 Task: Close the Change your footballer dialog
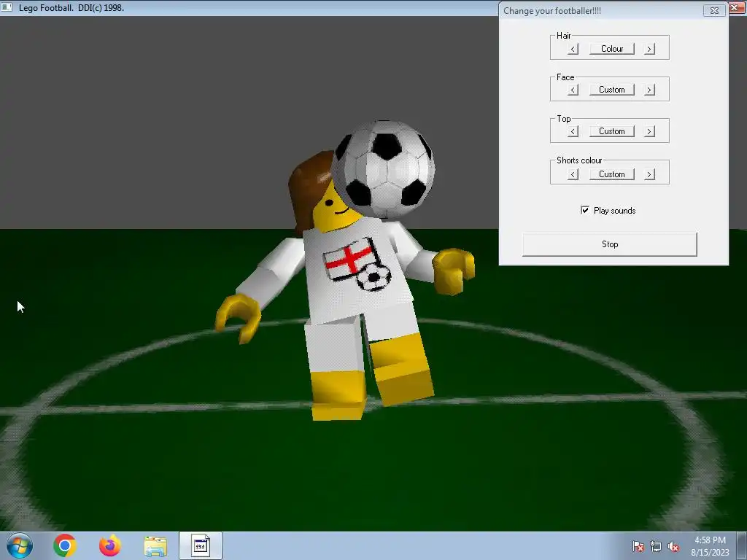point(714,10)
